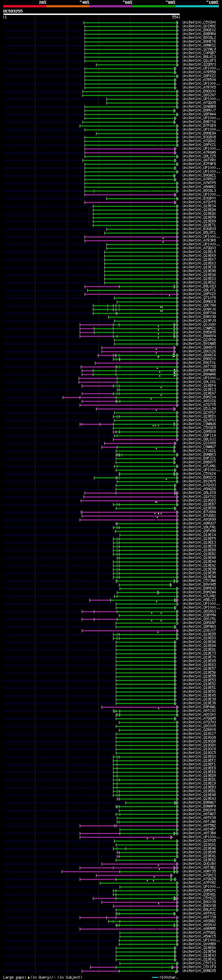Screen dimensions: 222x980
Task: Open the UniRef100_A9T7S8 hit
Action: coord(199,366)
